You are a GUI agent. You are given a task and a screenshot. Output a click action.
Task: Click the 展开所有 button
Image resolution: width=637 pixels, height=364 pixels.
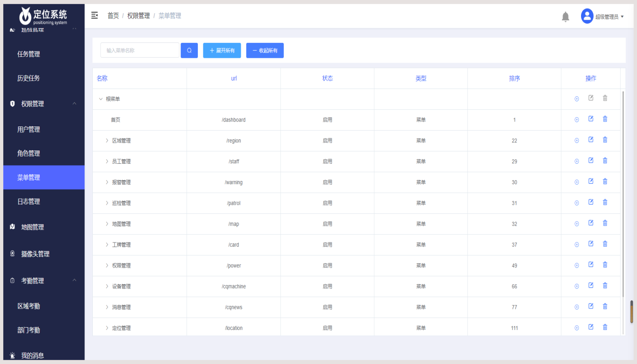tap(222, 51)
